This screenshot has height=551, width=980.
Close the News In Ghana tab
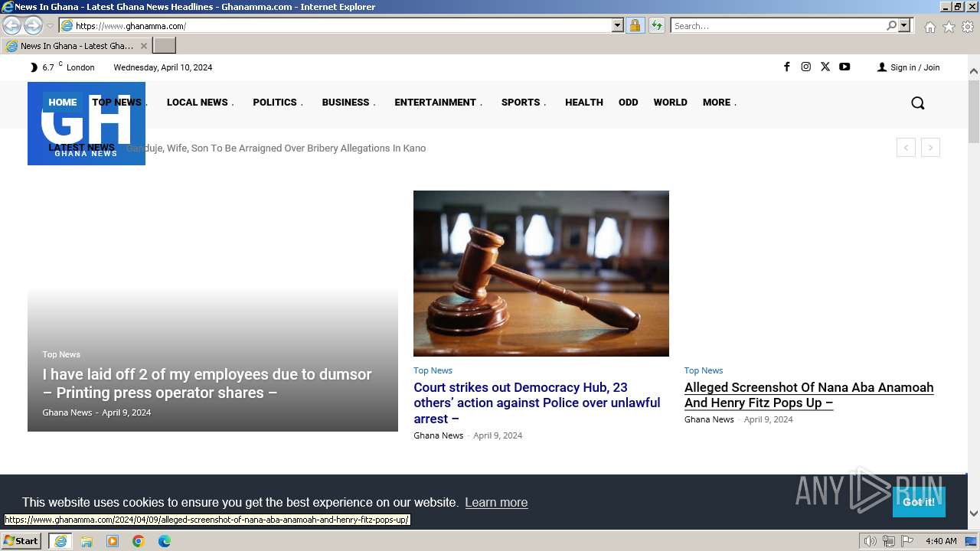(143, 46)
